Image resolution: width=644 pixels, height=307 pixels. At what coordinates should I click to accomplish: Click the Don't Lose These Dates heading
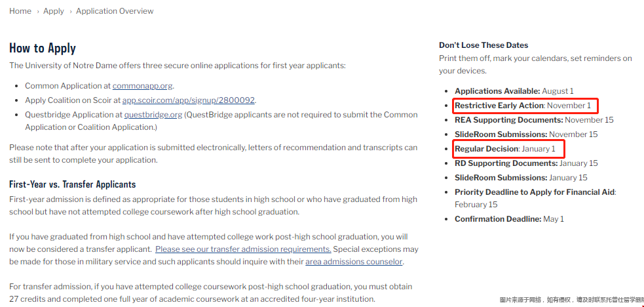coord(483,45)
